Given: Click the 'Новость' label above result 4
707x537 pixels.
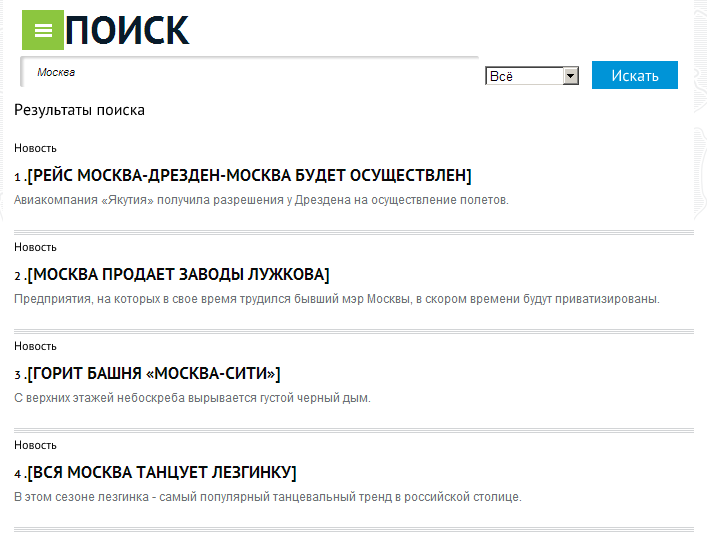Looking at the screenshot, I should (35, 445).
